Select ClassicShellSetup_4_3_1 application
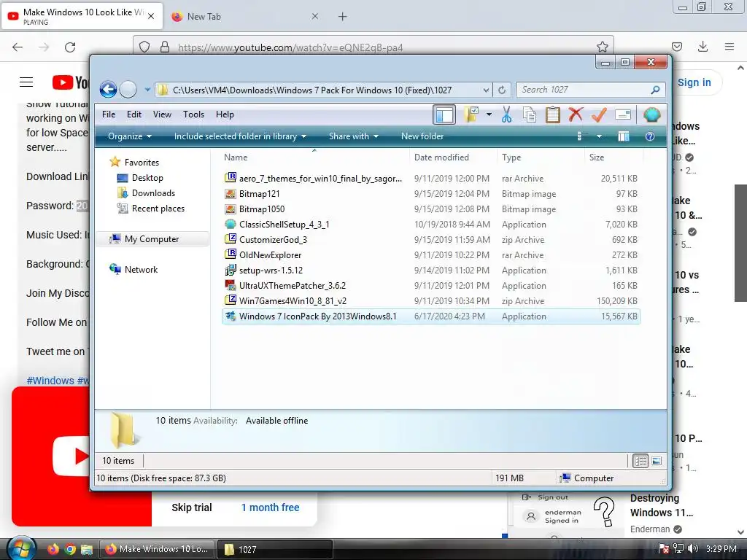 pos(430,225)
